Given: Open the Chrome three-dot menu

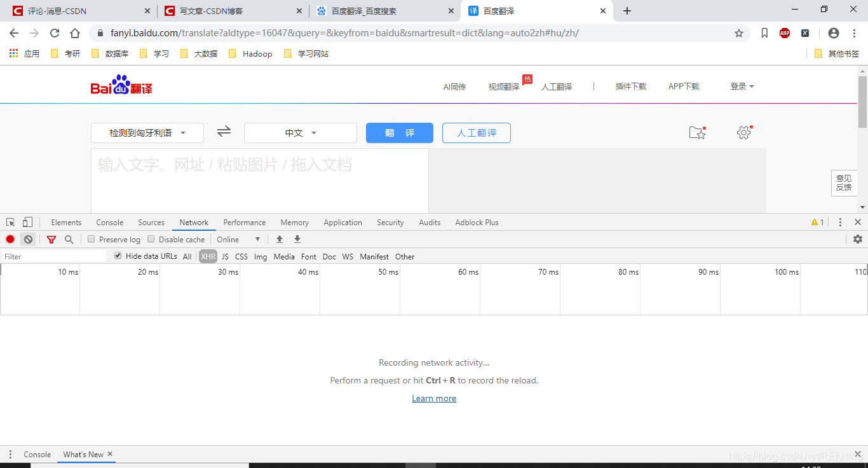Looking at the screenshot, I should [x=854, y=33].
